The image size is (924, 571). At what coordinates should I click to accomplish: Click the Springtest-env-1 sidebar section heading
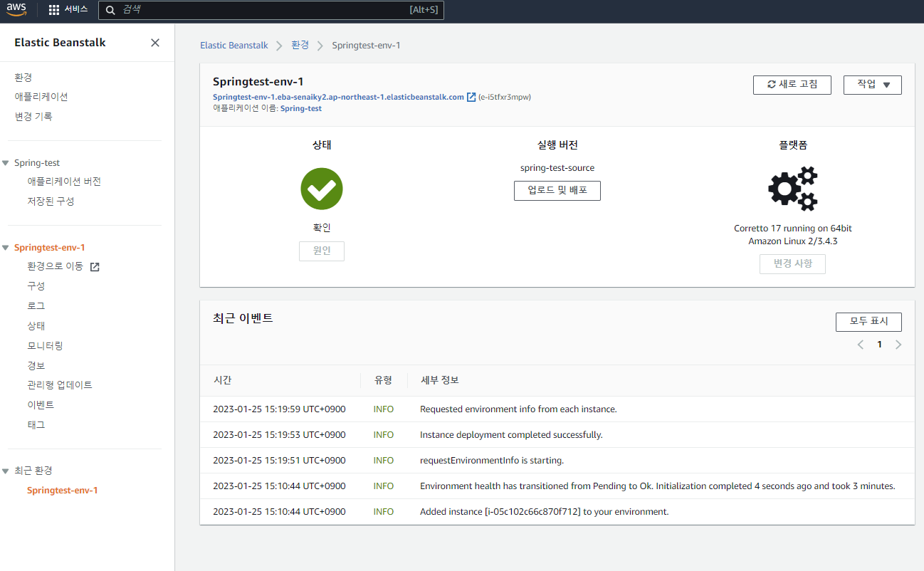coord(50,248)
